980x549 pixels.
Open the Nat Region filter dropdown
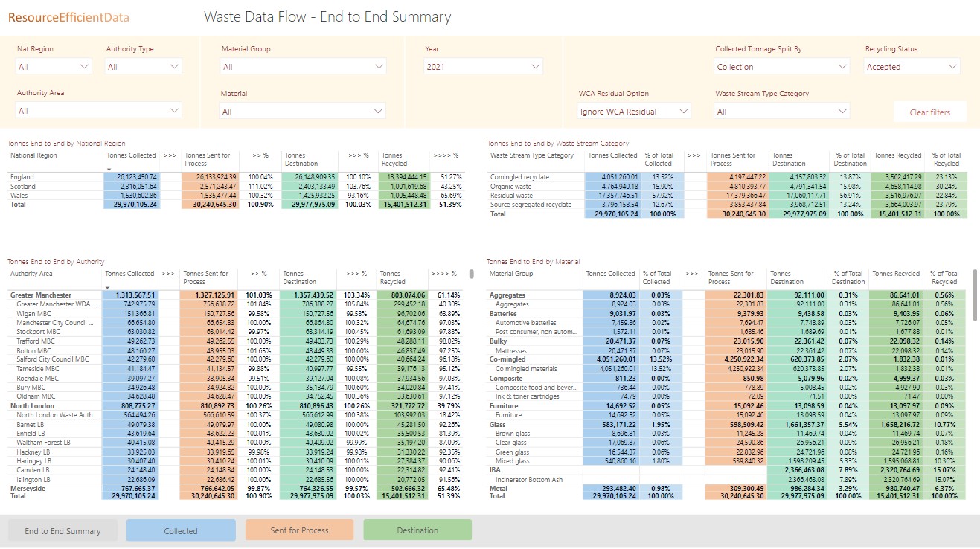click(x=54, y=67)
